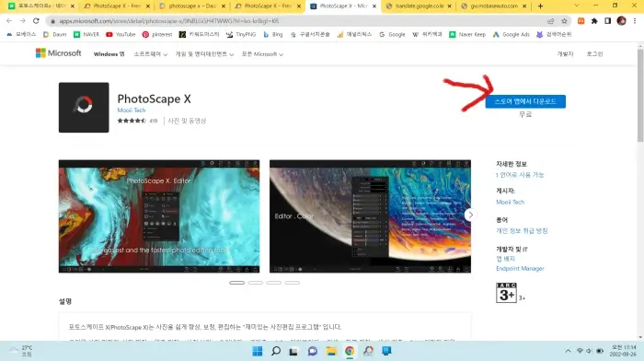Viewport: 644px width, 361px height.
Task: Open Bing bookmark
Action: tap(273, 35)
